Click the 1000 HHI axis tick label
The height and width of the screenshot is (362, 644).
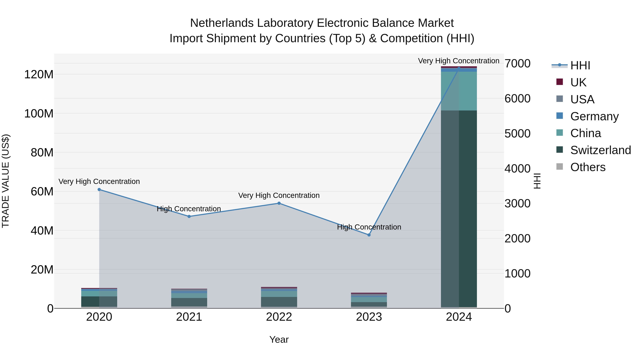click(x=517, y=273)
